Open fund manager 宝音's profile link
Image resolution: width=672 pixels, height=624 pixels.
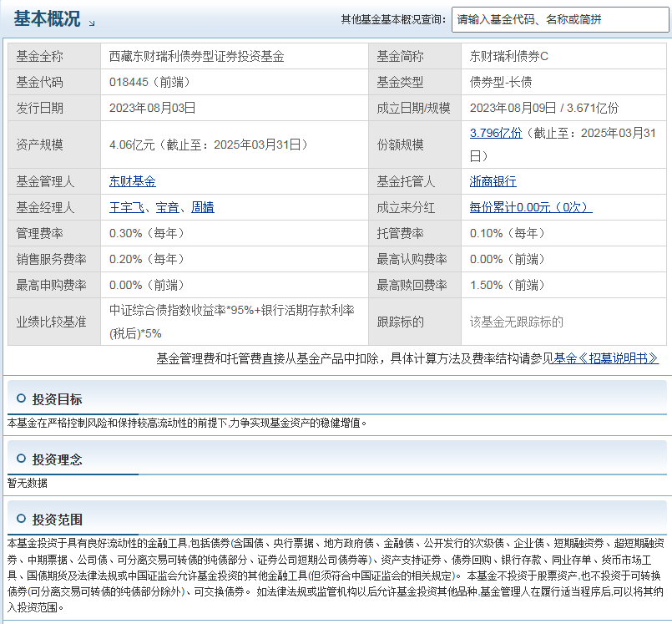tap(167, 207)
